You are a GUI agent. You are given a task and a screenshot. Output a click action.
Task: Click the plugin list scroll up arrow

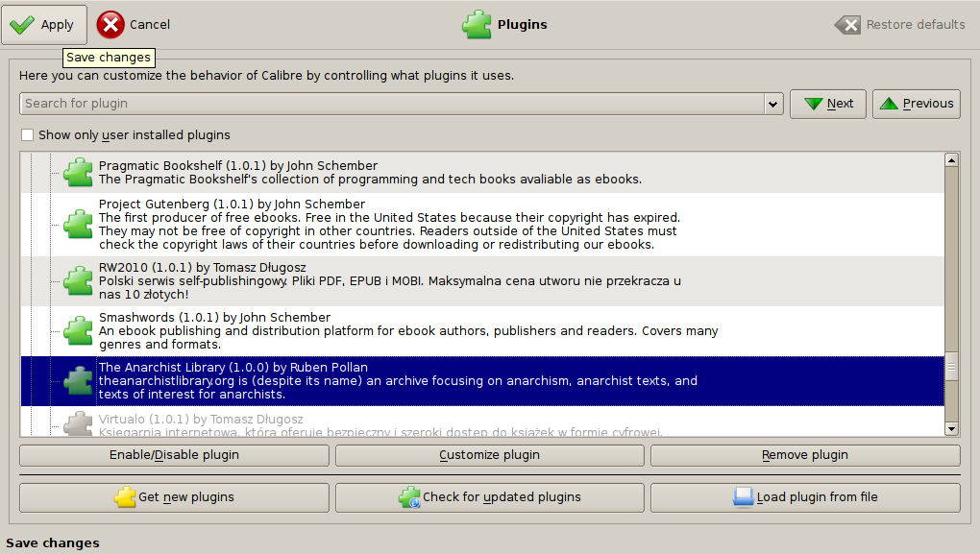pos(951,160)
